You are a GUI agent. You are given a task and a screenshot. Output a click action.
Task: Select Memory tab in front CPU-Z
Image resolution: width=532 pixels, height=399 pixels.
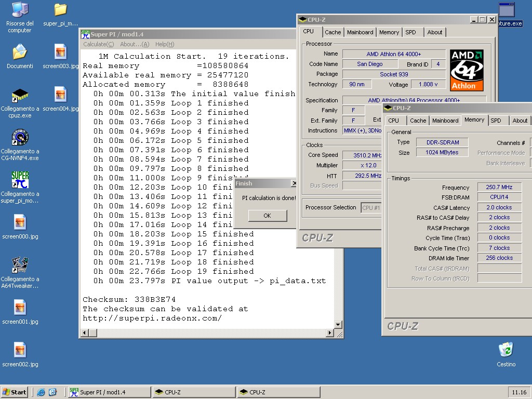474,120
